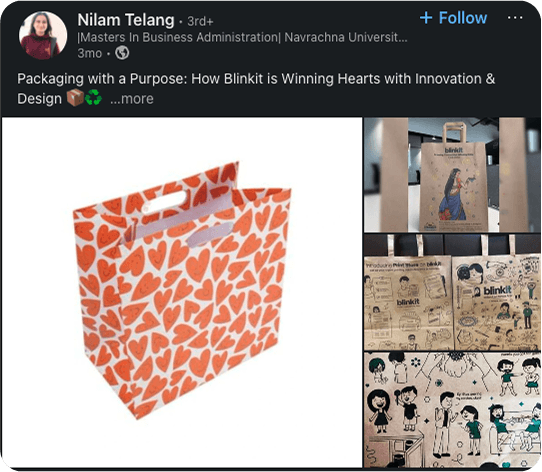Expand post text with ...more

click(x=131, y=99)
